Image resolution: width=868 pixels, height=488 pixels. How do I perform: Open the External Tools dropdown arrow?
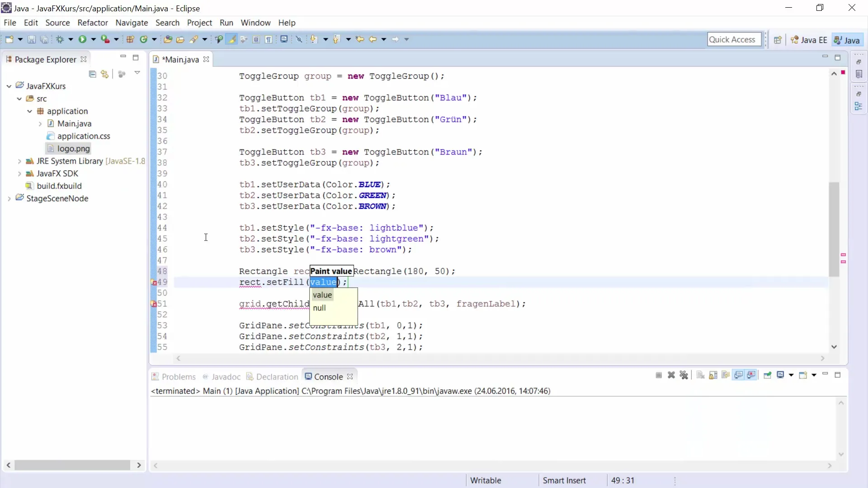point(116,40)
